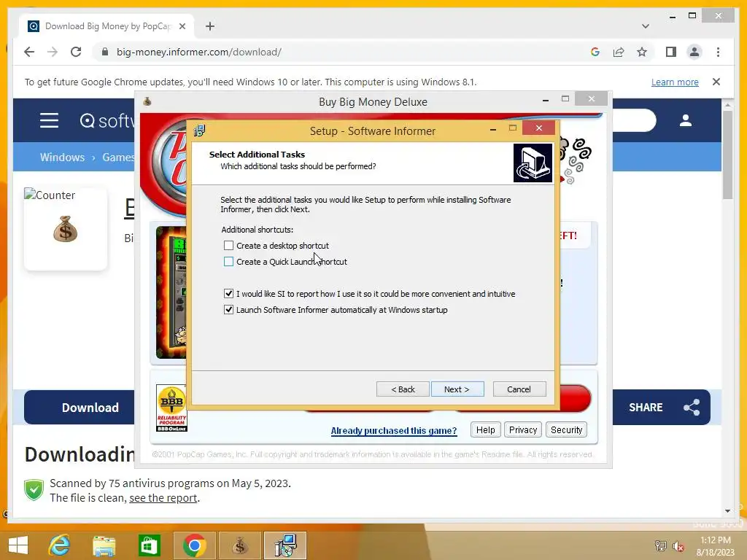Click the Software Informer site logo
The height and width of the screenshot is (560, 747).
pyautogui.click(x=107, y=121)
